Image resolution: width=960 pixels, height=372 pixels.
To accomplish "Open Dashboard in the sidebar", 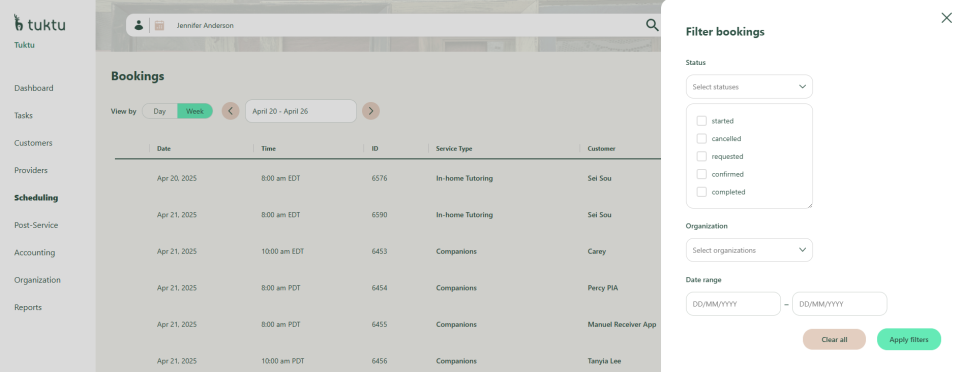I will pyautogui.click(x=34, y=88).
